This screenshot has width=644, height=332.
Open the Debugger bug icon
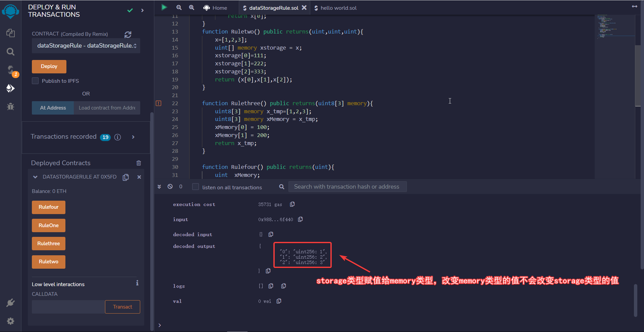click(10, 107)
